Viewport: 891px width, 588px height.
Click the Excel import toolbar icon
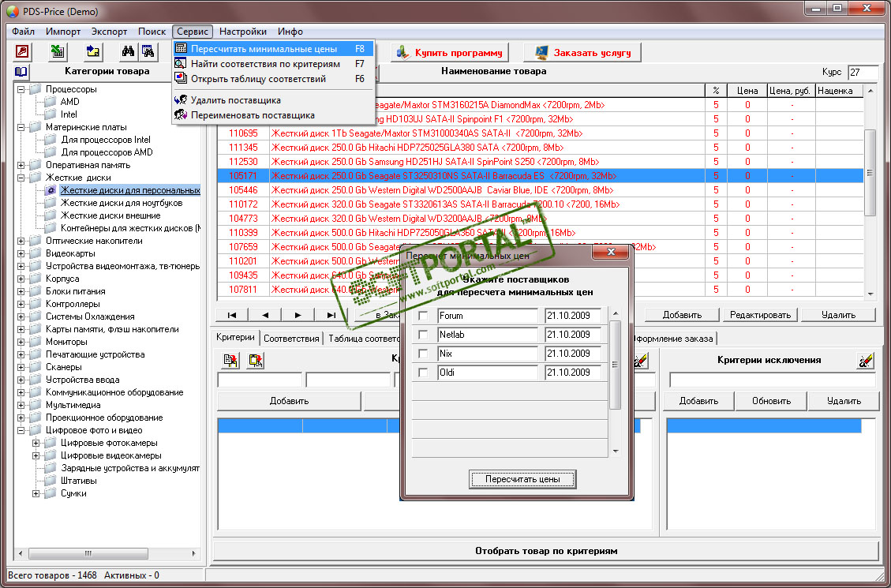click(58, 52)
